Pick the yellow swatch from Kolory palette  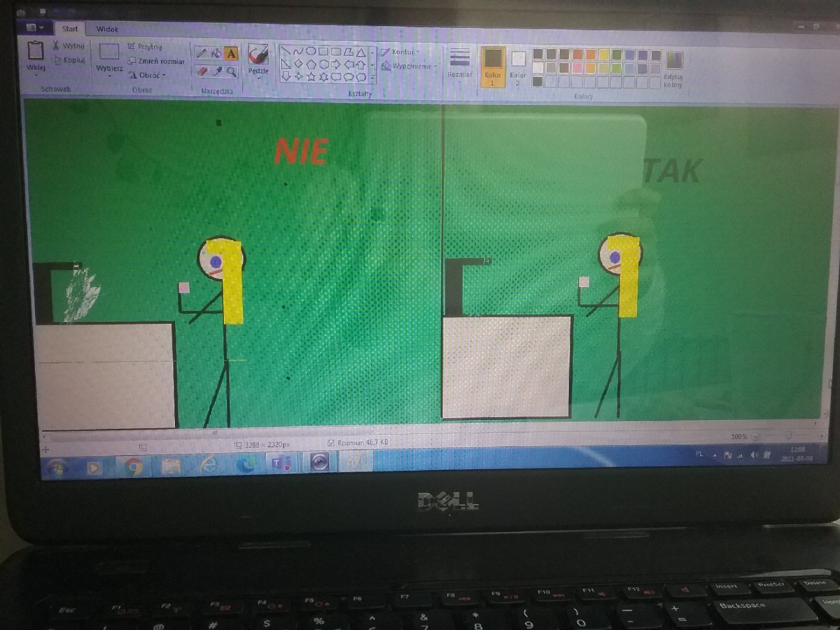pyautogui.click(x=603, y=55)
